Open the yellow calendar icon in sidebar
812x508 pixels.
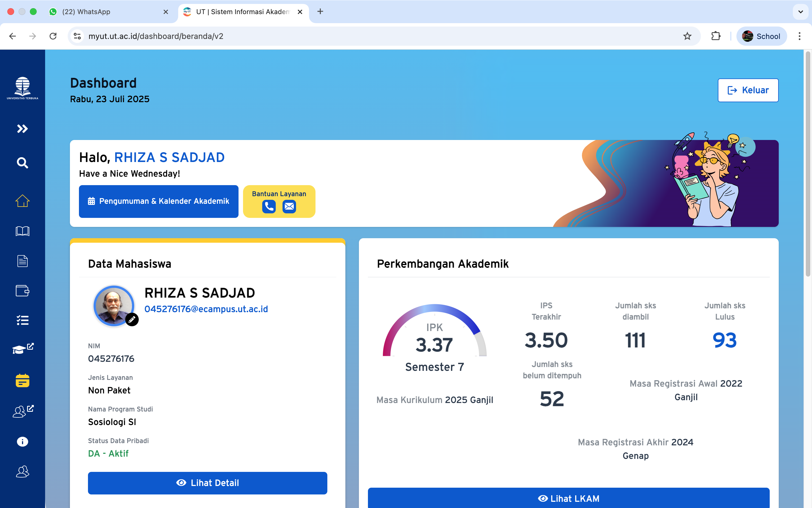[23, 380]
